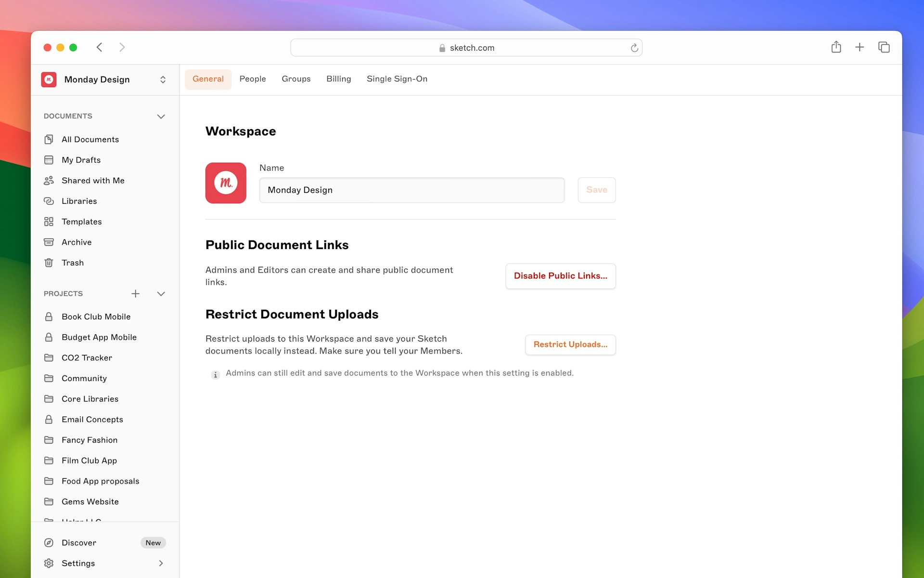Click the My Drafts icon

(x=49, y=160)
